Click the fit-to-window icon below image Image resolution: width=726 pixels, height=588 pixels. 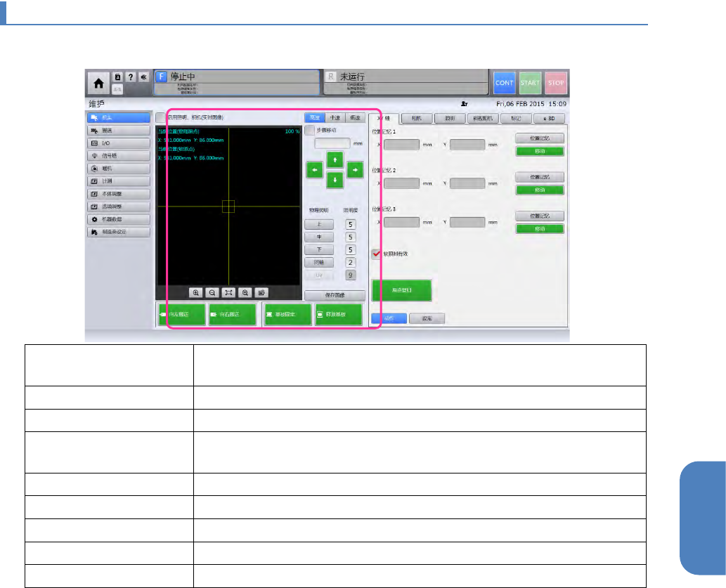coord(228,292)
